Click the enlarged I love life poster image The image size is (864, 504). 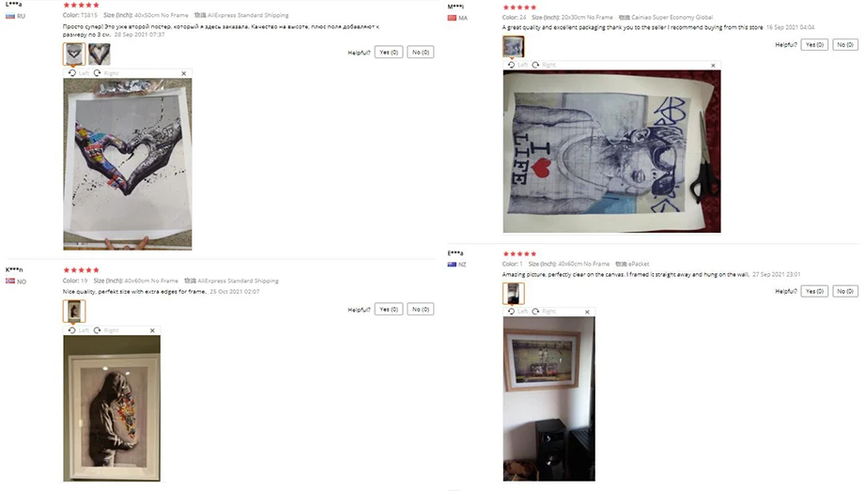611,151
